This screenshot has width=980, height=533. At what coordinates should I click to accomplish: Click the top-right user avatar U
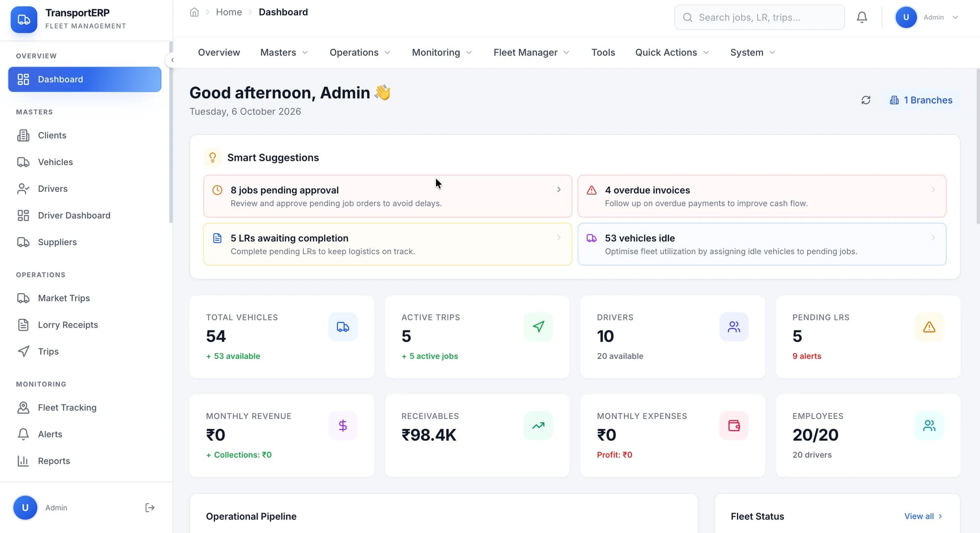click(x=906, y=17)
